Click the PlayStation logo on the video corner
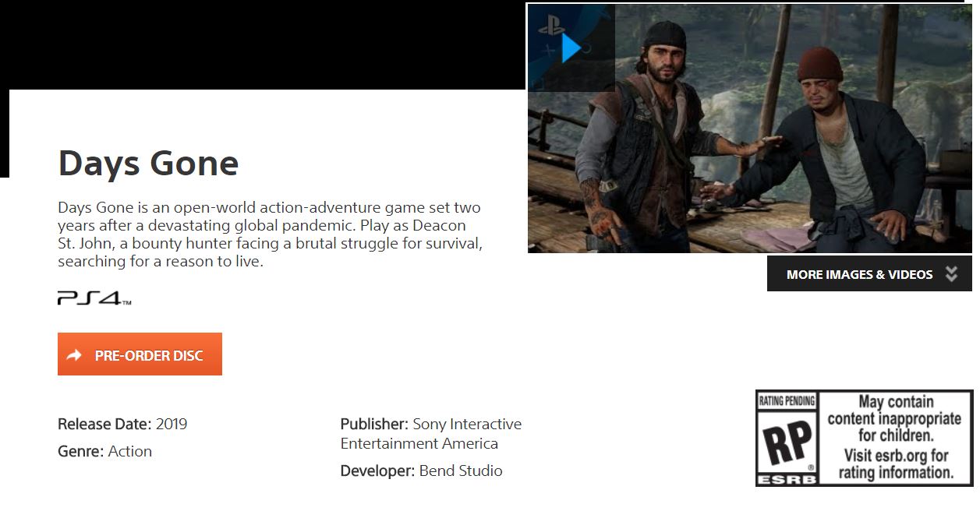The height and width of the screenshot is (511, 980). click(x=551, y=24)
